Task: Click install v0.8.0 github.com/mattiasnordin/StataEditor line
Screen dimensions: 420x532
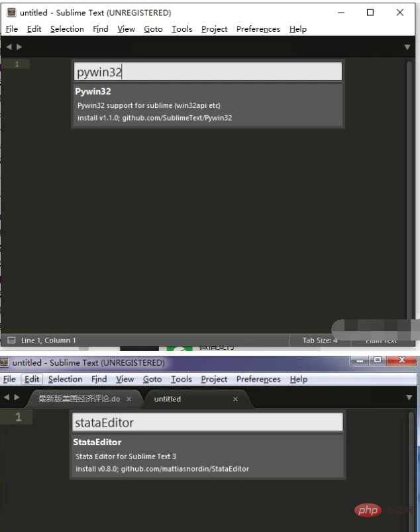Action: coord(162,469)
